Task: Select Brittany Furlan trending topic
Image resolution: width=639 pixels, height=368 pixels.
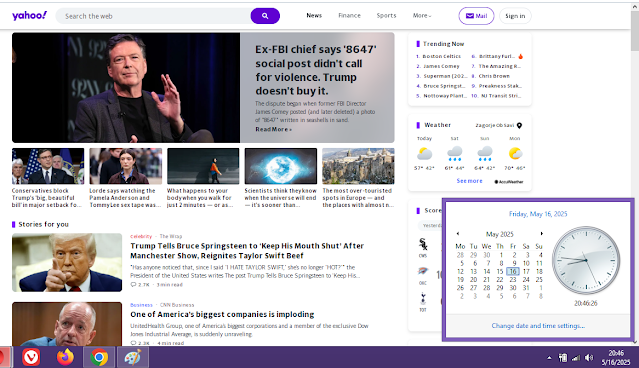Action: pyautogui.click(x=497, y=56)
